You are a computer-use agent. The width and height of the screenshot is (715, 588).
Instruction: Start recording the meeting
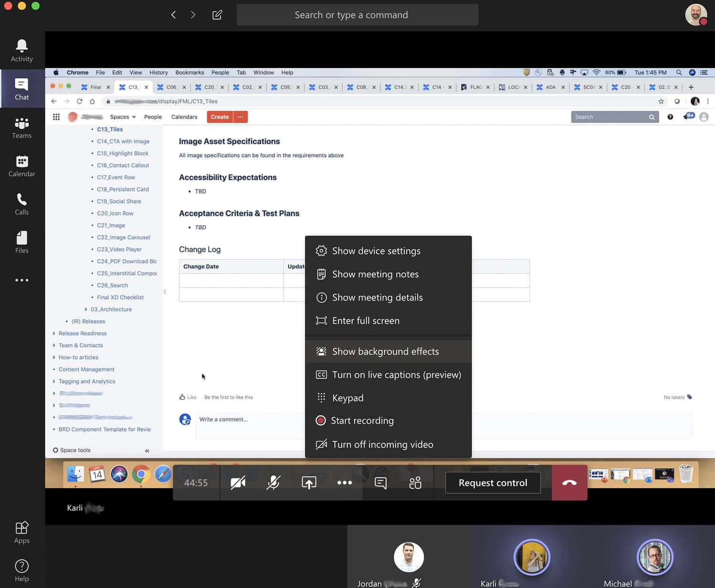(388, 421)
